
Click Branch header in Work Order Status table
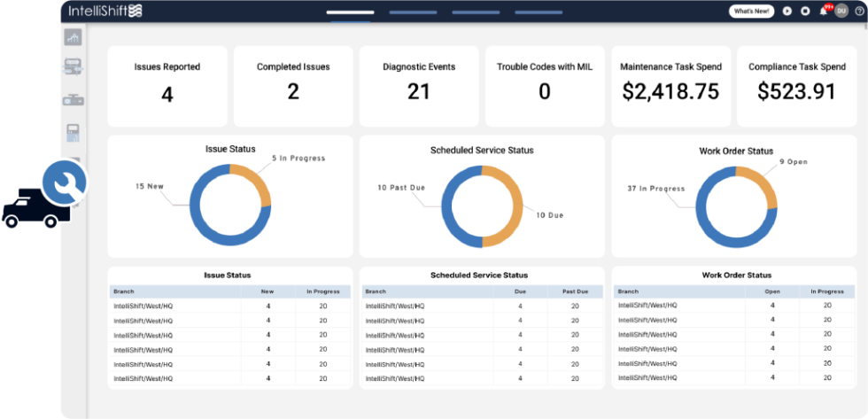[628, 291]
